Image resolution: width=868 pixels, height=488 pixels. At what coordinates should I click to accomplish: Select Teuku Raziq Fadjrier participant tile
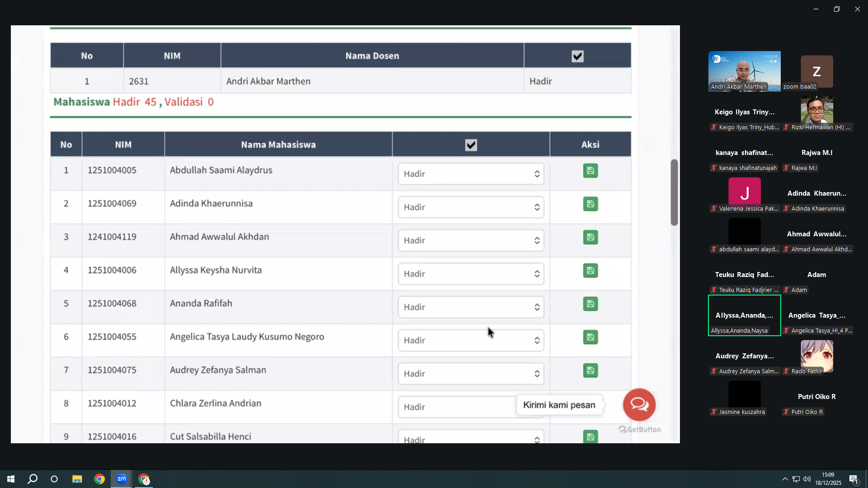pos(745,275)
